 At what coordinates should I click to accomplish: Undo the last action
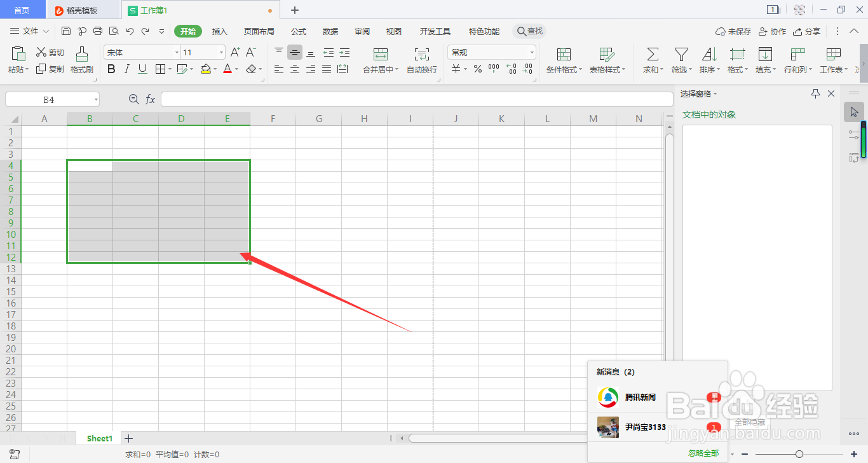click(130, 31)
